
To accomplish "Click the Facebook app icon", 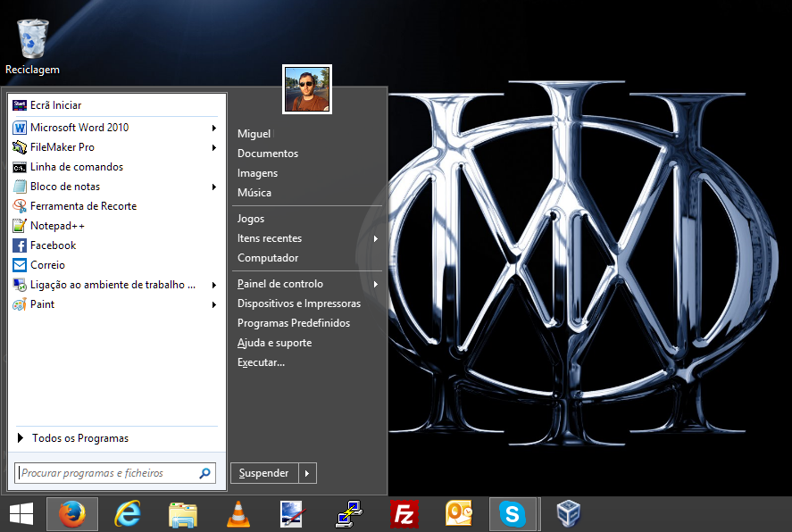I will [x=19, y=245].
